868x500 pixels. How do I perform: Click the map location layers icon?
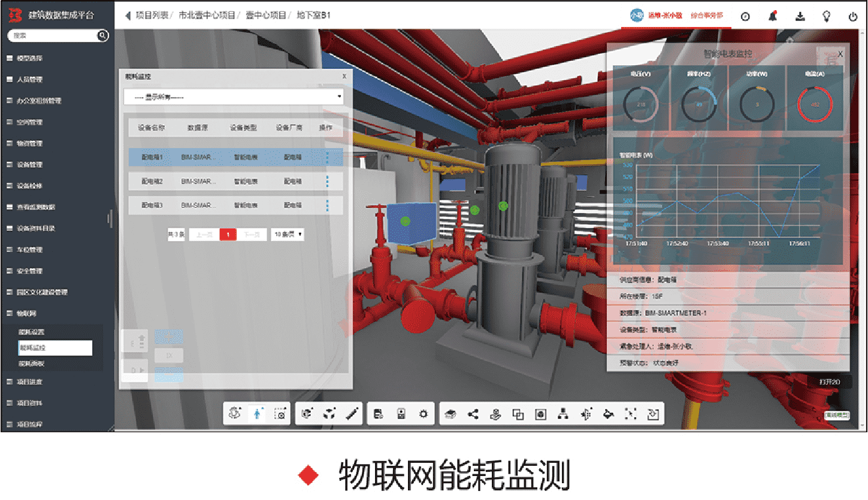coord(495,414)
